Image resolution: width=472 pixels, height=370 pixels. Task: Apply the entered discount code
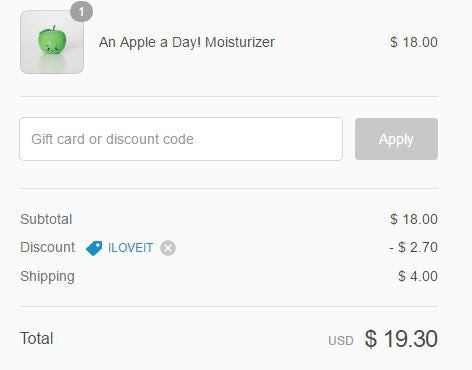(396, 139)
